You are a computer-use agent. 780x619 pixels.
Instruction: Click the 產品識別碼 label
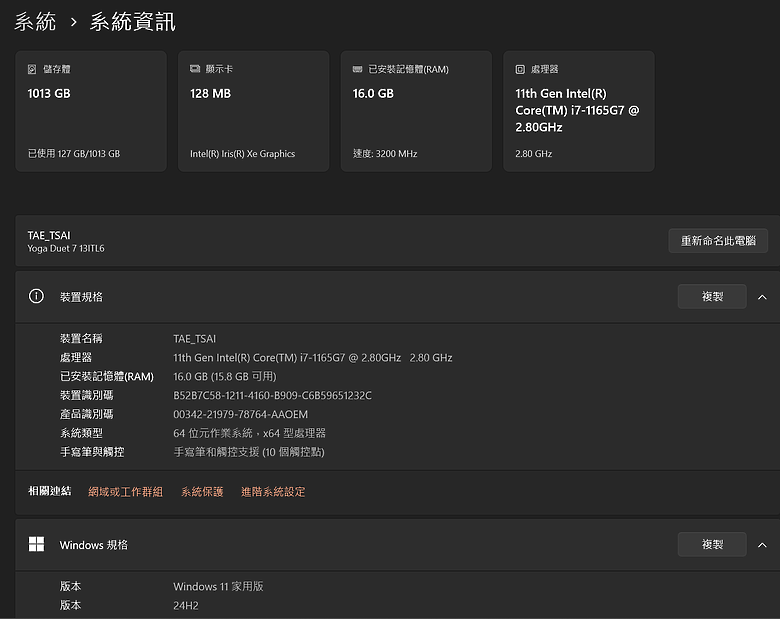[87, 414]
